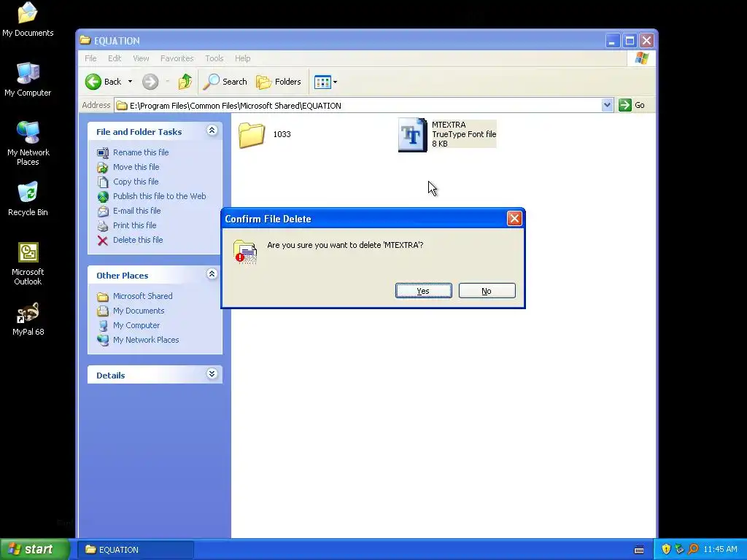747x560 pixels.
Task: Go to Microsoft Shared folder link
Action: 143,296
